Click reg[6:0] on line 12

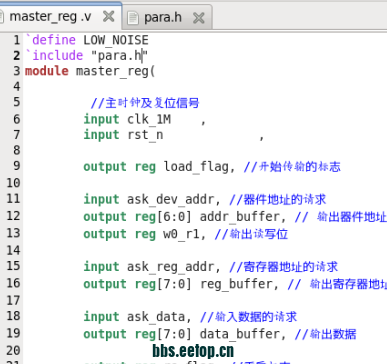pos(163,217)
